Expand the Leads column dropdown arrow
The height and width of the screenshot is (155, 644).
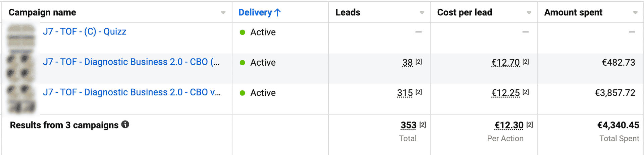422,13
